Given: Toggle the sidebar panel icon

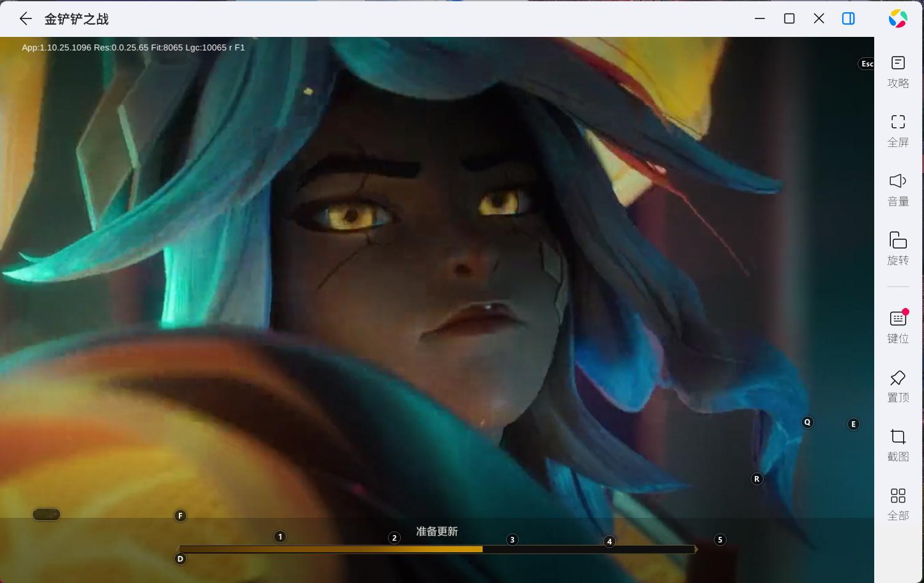Looking at the screenshot, I should pos(848,18).
